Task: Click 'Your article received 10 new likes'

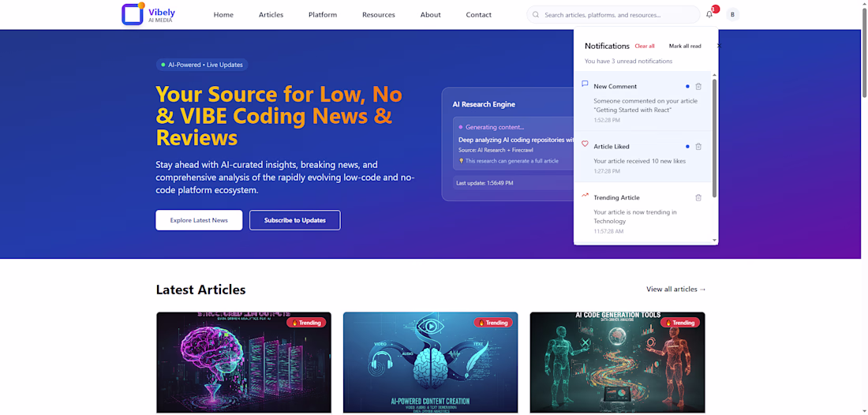Action: pyautogui.click(x=639, y=161)
